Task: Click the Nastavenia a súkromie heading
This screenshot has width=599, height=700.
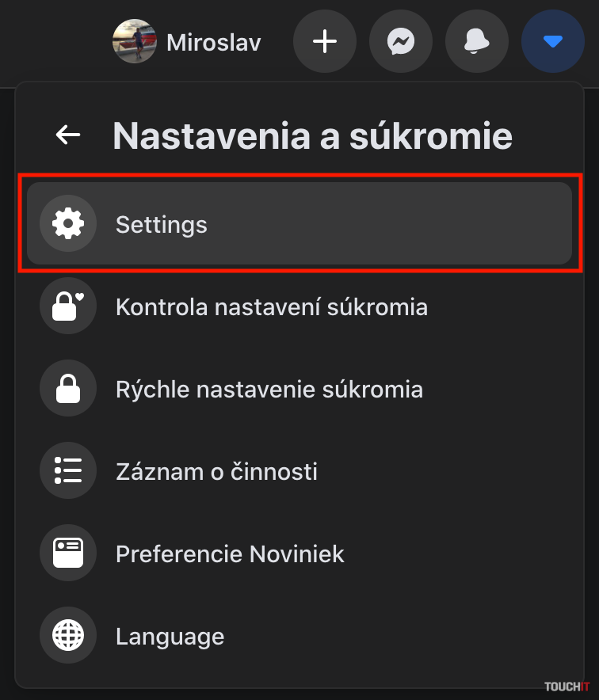Action: point(312,135)
